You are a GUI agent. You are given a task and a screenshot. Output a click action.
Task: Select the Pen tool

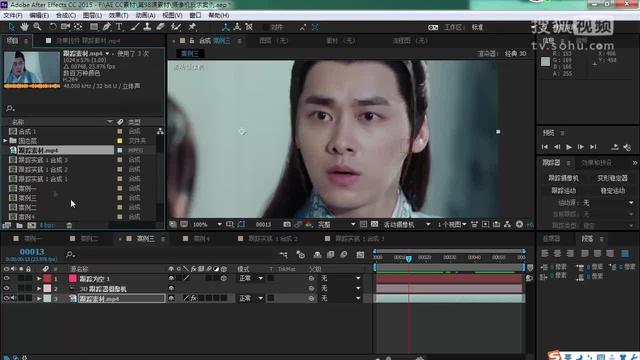107,27
